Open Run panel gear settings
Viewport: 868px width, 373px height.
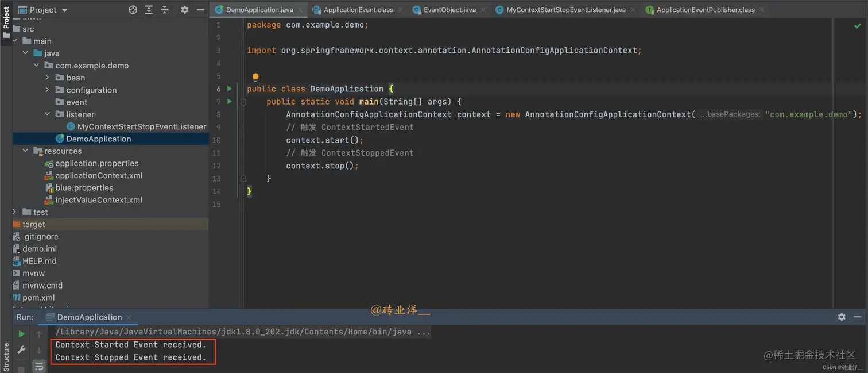point(842,317)
